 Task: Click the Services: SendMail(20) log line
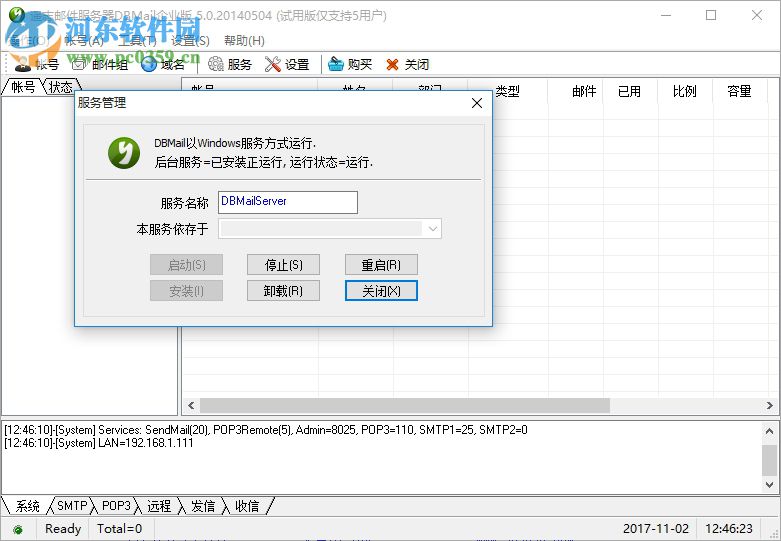click(265, 429)
